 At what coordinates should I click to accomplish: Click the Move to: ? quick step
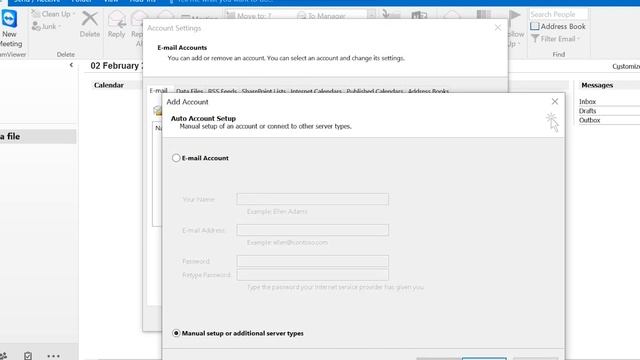(x=249, y=16)
